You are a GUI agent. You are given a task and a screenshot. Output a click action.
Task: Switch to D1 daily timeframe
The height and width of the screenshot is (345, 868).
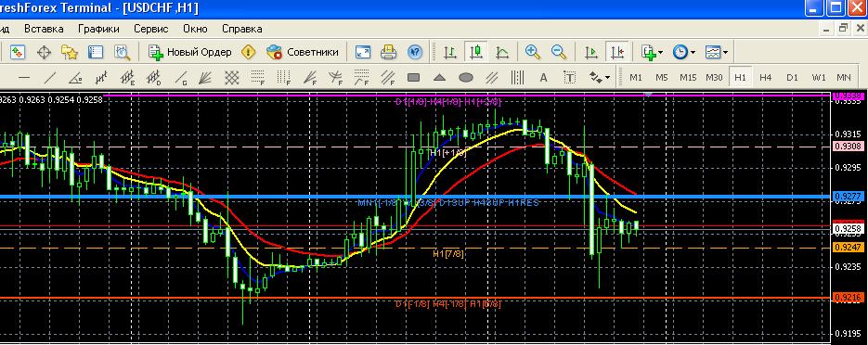coord(792,77)
